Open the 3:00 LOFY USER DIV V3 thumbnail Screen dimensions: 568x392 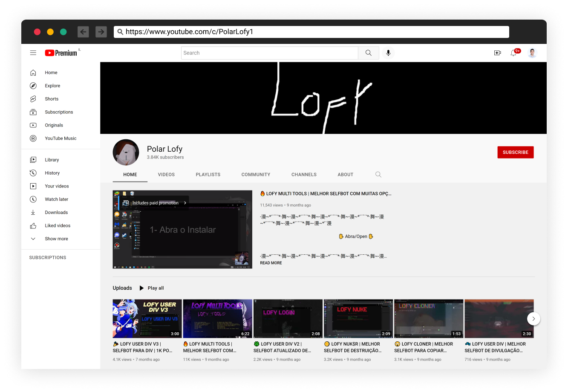(x=147, y=319)
